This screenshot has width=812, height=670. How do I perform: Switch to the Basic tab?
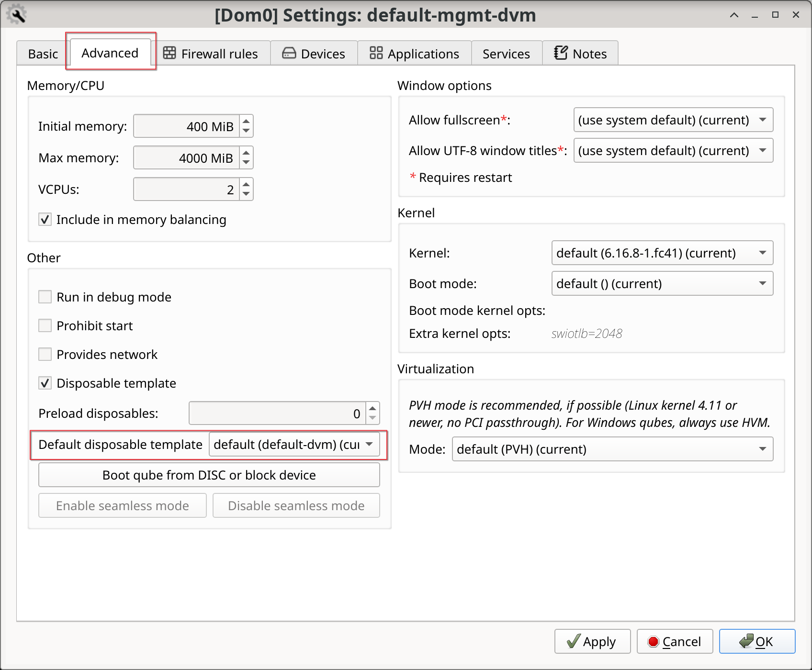42,53
